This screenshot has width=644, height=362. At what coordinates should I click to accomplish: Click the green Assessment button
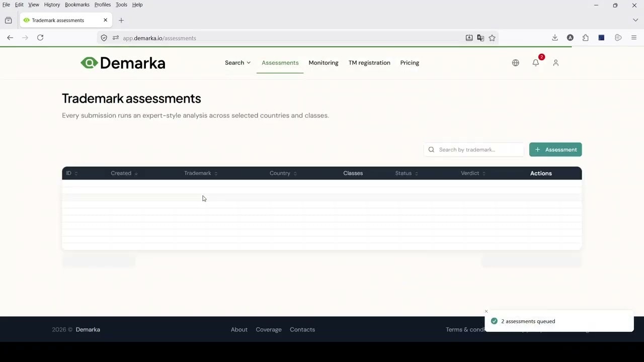click(555, 149)
